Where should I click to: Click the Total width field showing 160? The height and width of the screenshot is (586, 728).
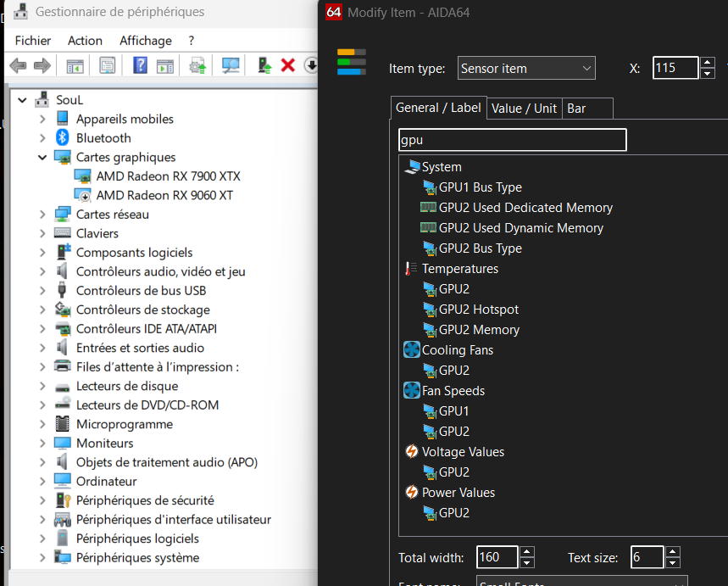(x=497, y=556)
